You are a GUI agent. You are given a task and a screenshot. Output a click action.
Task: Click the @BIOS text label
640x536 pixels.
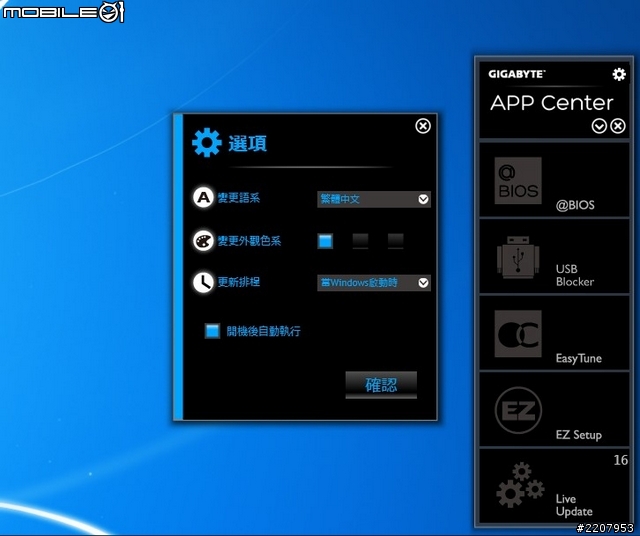[575, 205]
